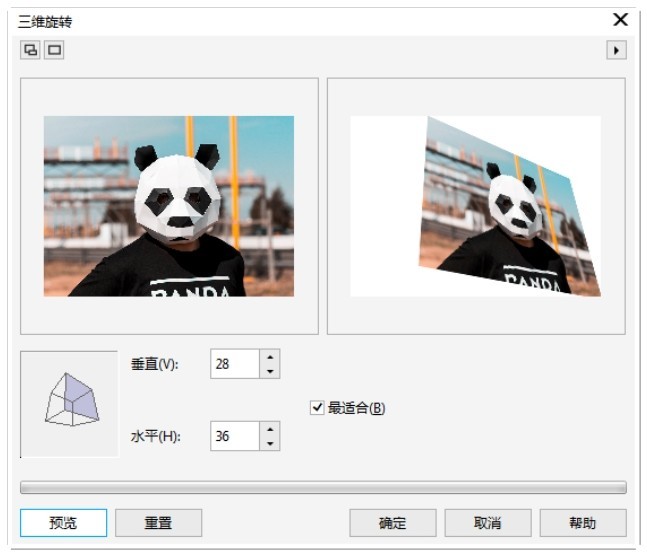Image resolution: width=647 pixels, height=556 pixels.
Task: Click the 水平(H): label
Action: coord(156,436)
